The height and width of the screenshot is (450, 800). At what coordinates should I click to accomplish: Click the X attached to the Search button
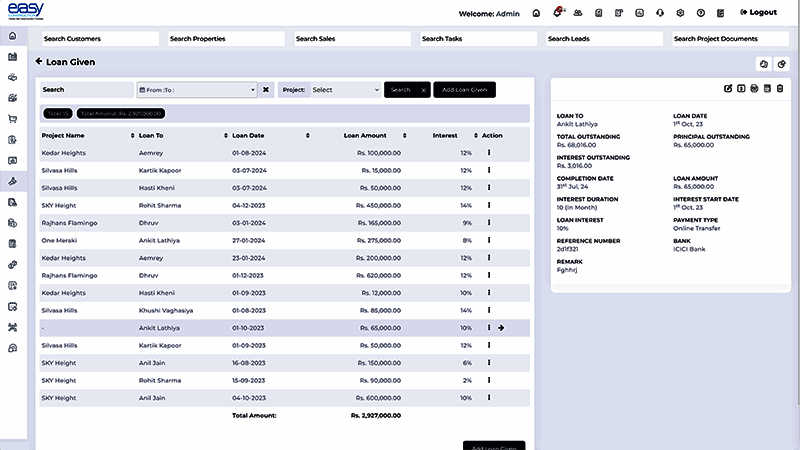(423, 90)
